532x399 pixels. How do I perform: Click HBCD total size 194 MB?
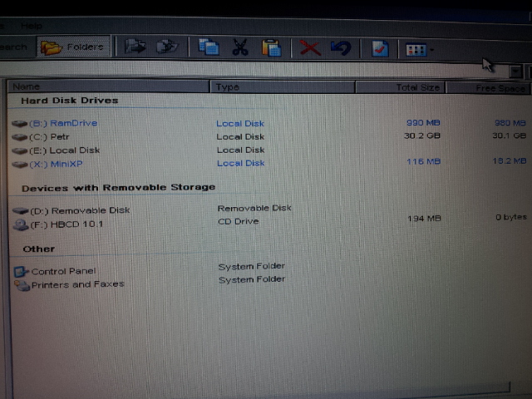coord(424,219)
